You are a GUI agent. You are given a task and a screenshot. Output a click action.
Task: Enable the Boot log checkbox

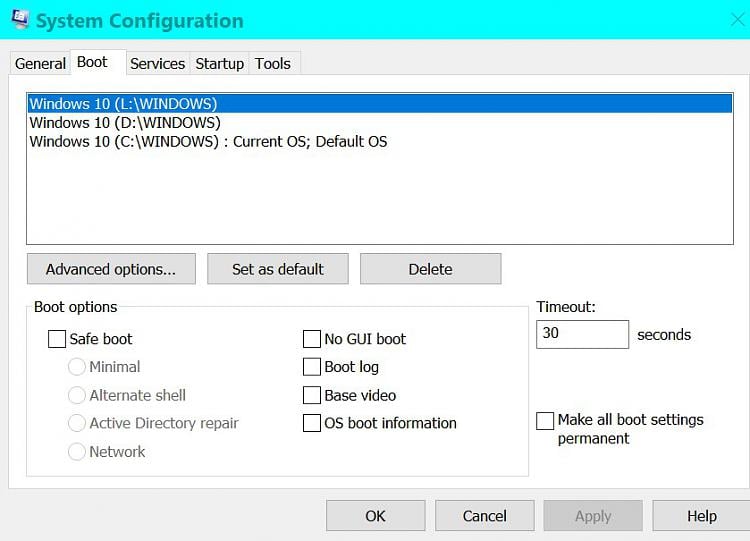[x=312, y=367]
